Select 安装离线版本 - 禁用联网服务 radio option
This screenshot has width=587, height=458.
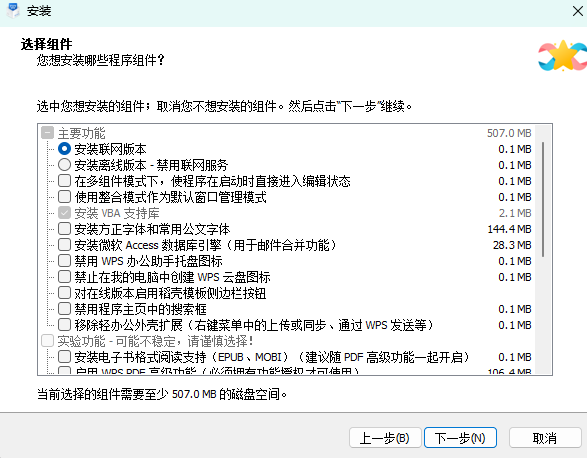coord(64,165)
